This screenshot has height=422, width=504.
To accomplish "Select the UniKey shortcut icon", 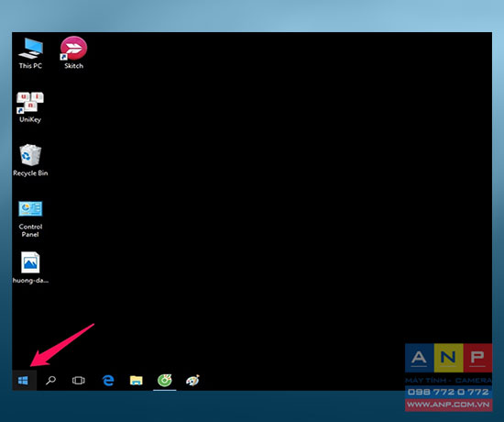I will tap(30, 107).
